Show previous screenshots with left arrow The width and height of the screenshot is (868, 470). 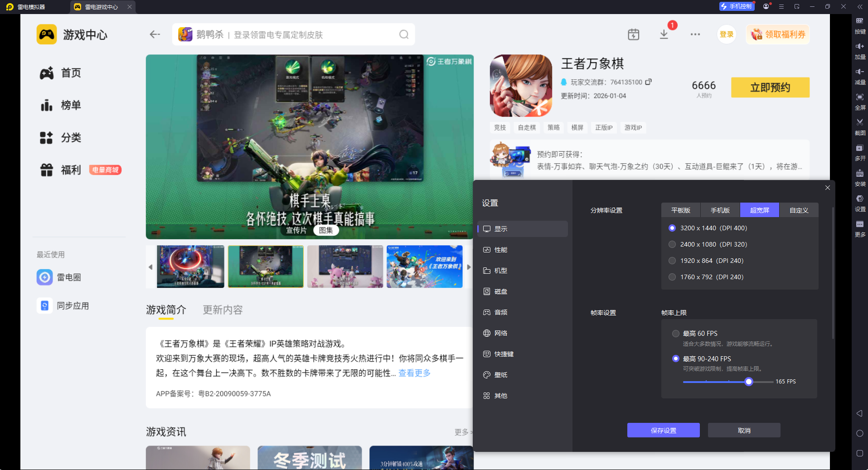point(150,267)
